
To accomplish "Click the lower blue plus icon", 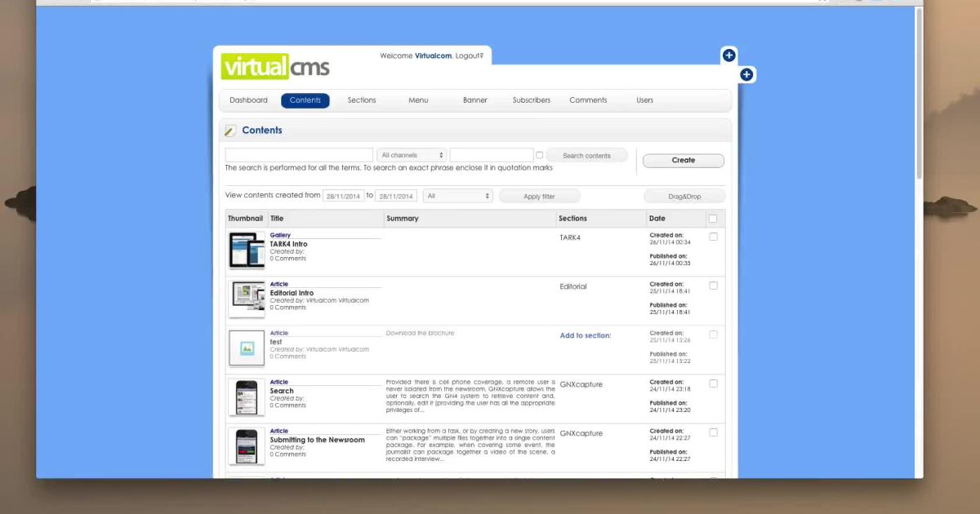I will point(746,75).
